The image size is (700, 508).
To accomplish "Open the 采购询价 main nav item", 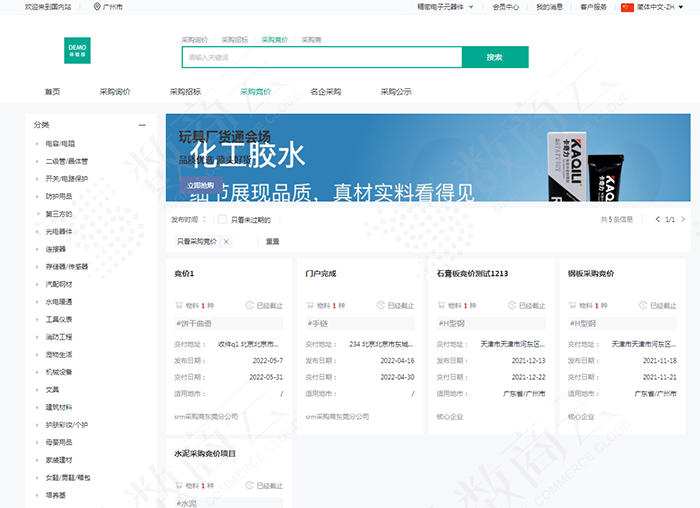I will 115,92.
